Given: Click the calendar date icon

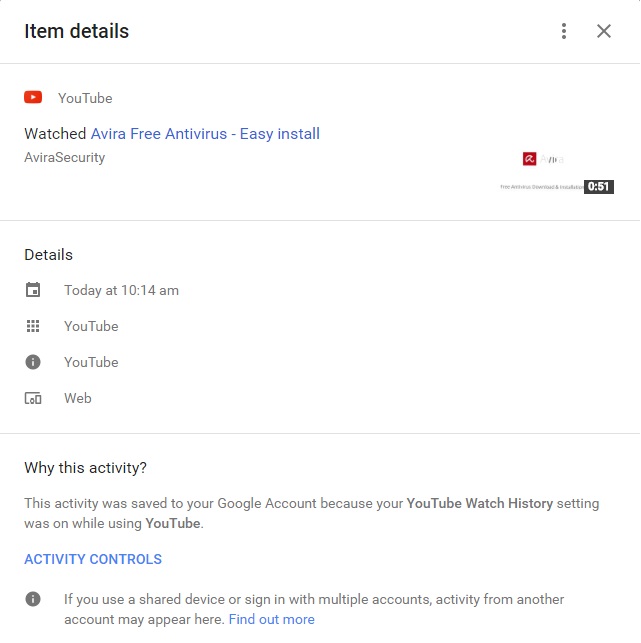Looking at the screenshot, I should [x=33, y=290].
